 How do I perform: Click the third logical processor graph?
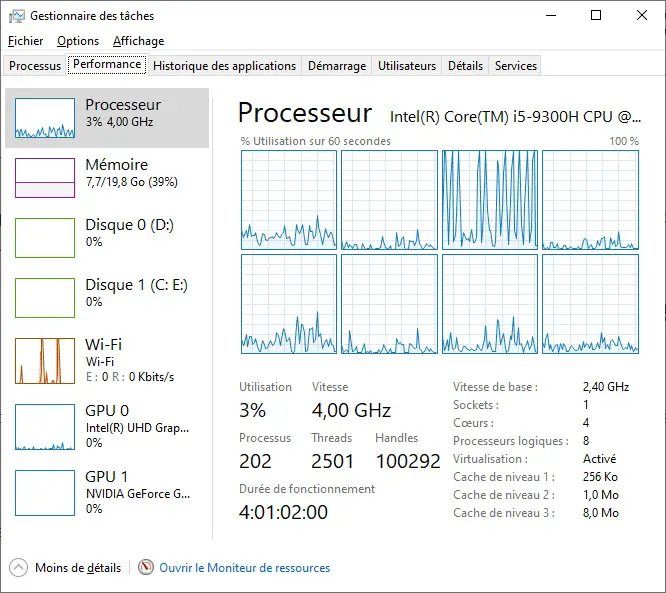coord(490,200)
